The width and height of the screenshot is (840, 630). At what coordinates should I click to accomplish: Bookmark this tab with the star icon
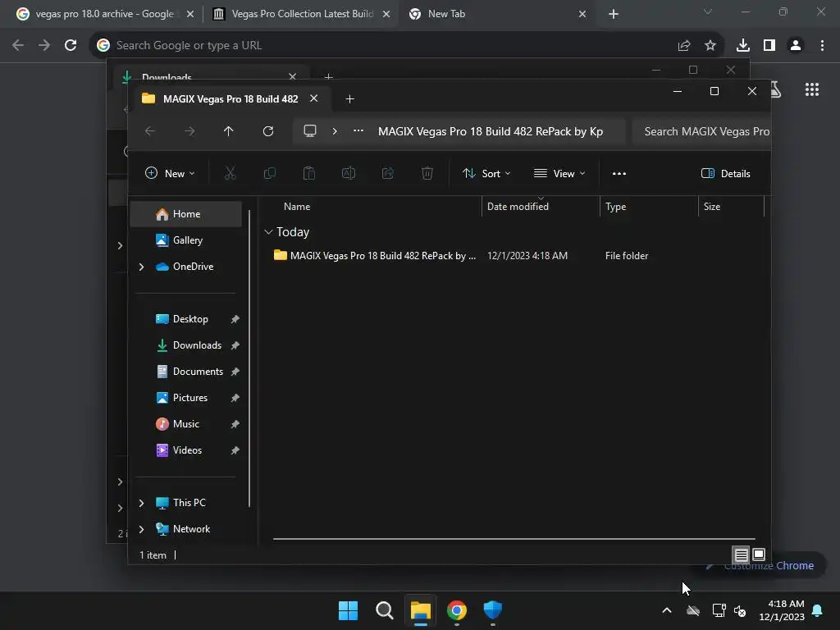(x=710, y=46)
